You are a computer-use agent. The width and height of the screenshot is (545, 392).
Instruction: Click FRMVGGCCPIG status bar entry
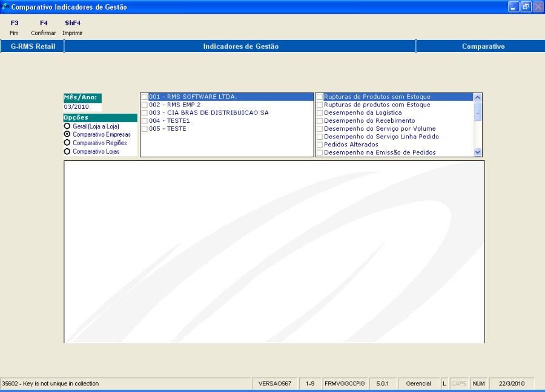click(x=345, y=384)
